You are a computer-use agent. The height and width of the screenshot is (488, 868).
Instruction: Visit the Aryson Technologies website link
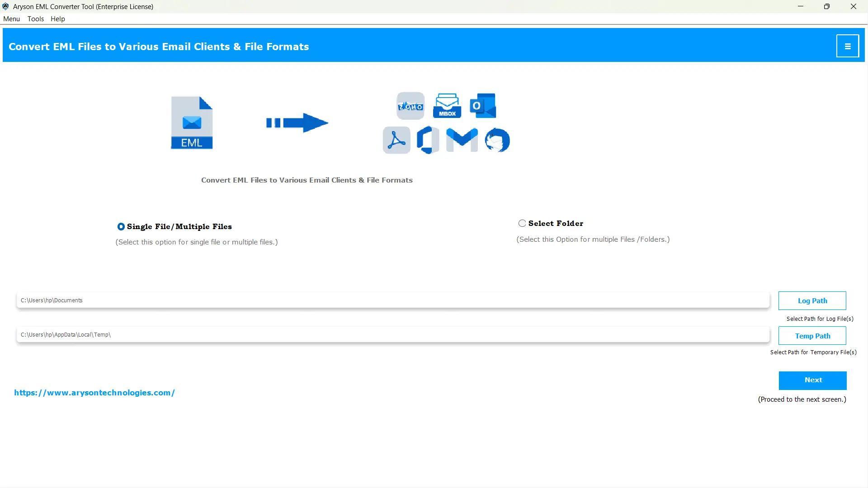pos(94,393)
